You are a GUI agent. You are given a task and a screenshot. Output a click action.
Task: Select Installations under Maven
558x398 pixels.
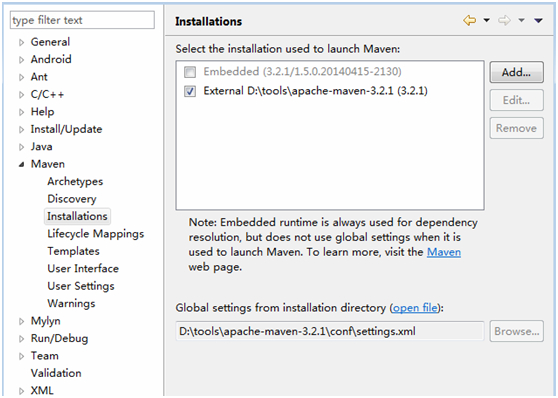coord(77,216)
